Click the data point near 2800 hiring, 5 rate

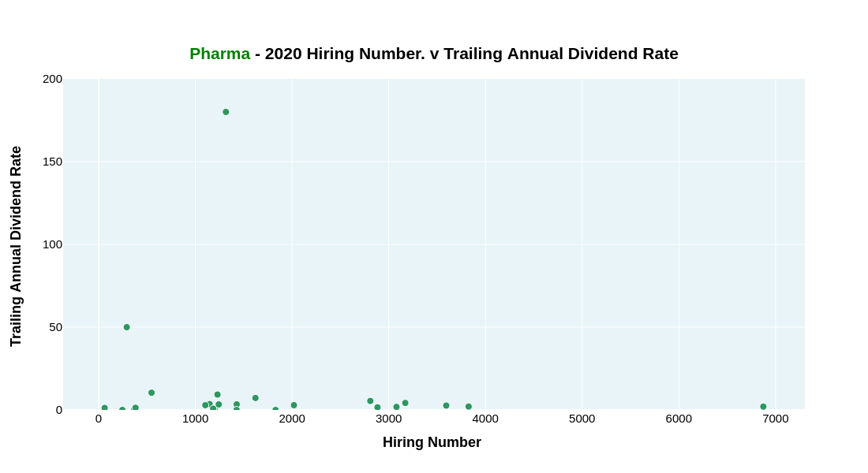tap(370, 401)
